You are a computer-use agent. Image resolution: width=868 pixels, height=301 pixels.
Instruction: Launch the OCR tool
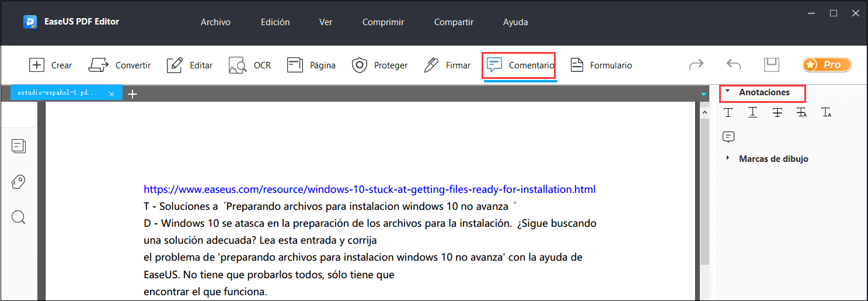(x=250, y=65)
